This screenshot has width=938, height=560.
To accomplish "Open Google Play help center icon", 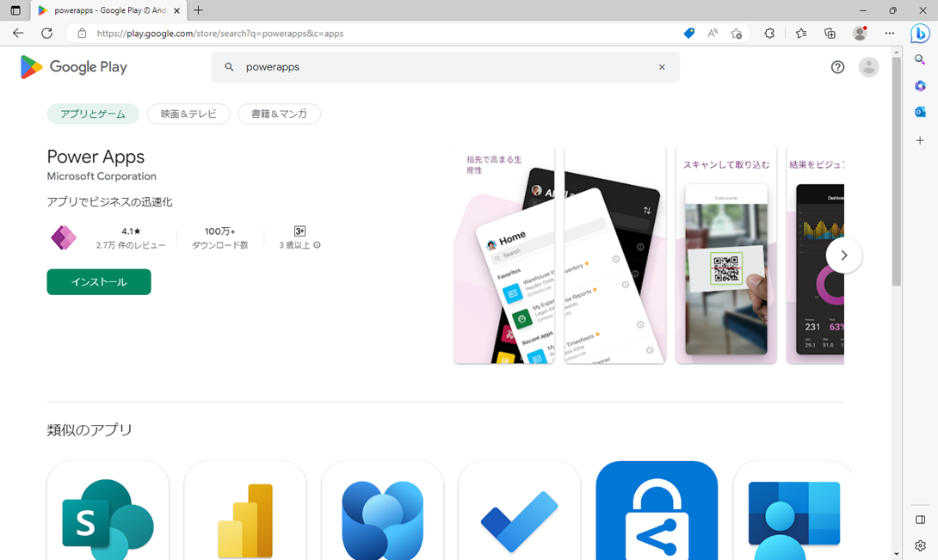I will tap(837, 67).
